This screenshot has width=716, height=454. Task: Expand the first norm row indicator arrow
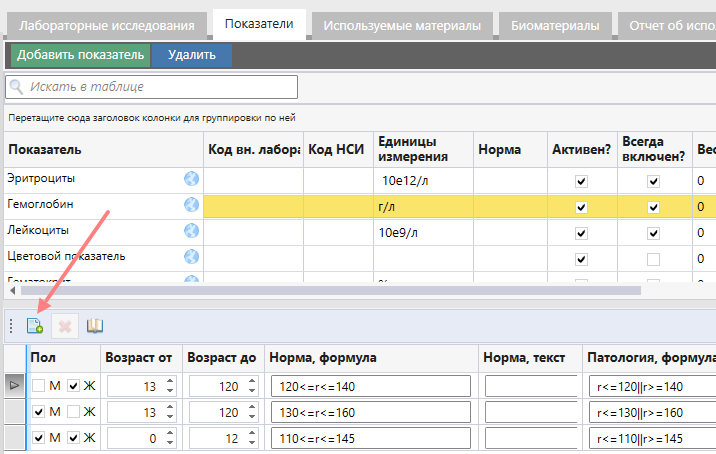coord(13,385)
